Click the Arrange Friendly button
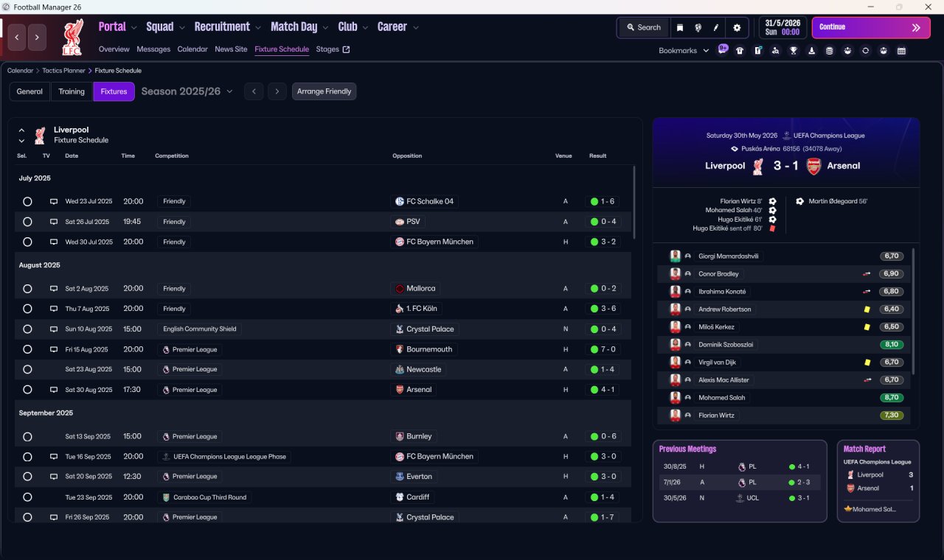This screenshot has height=560, width=944. click(324, 91)
